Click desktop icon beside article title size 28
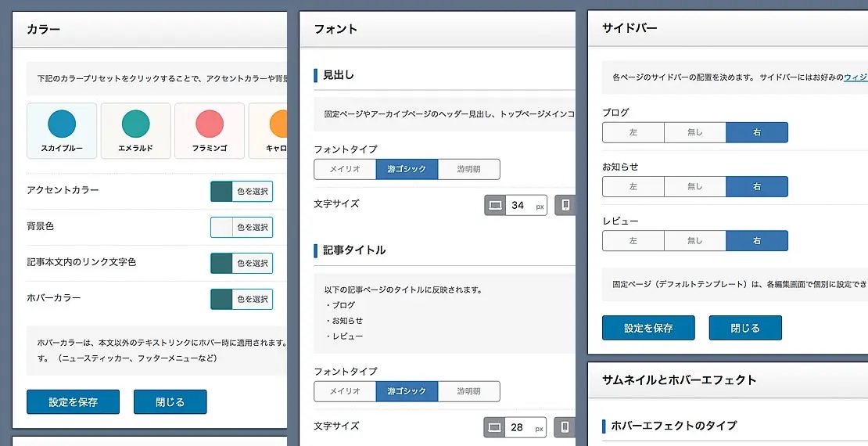This screenshot has height=446, width=868. 495,428
